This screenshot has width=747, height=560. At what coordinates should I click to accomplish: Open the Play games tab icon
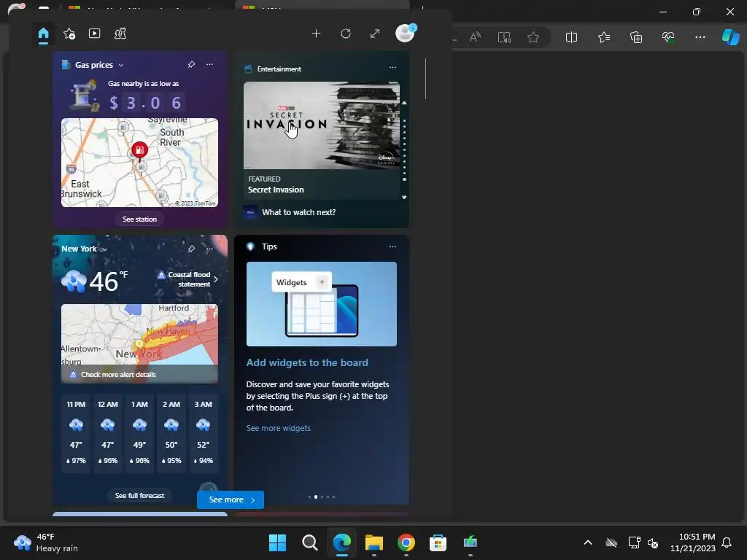120,34
